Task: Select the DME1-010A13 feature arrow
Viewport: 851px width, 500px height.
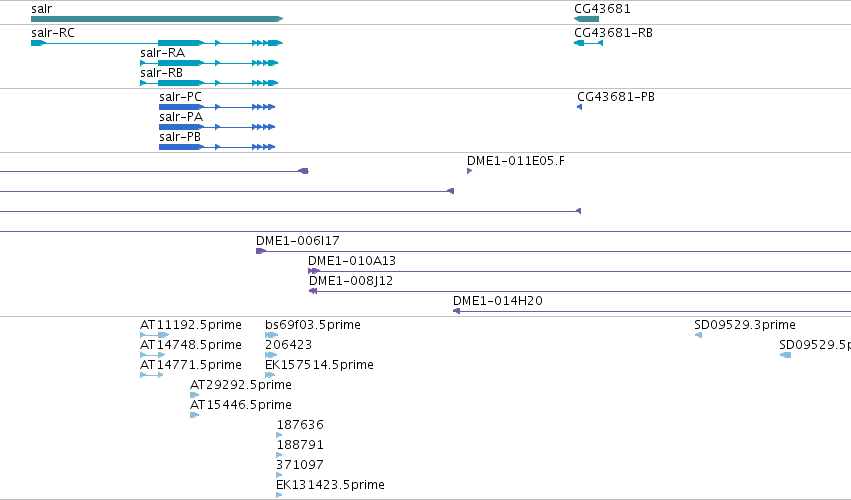Action: (314, 271)
